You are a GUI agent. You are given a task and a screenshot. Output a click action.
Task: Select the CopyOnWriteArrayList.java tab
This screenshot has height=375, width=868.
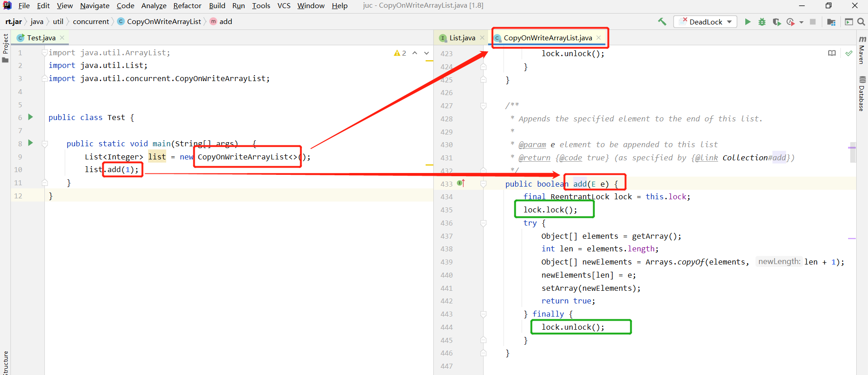[x=547, y=38]
